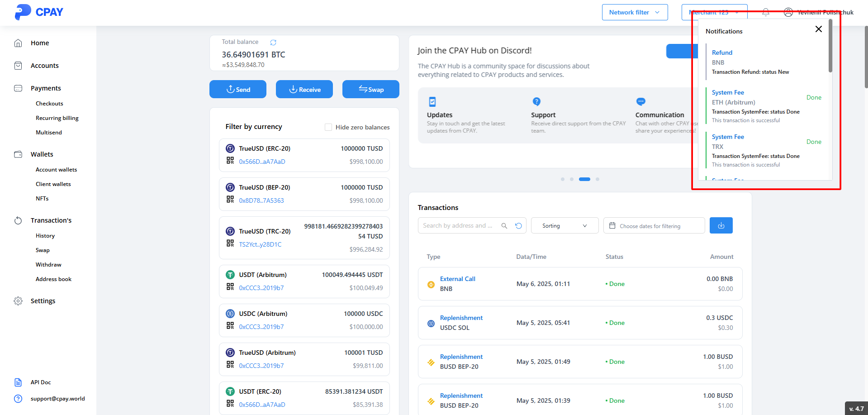Image resolution: width=868 pixels, height=415 pixels.
Task: Open the Home sidebar item
Action: point(40,43)
